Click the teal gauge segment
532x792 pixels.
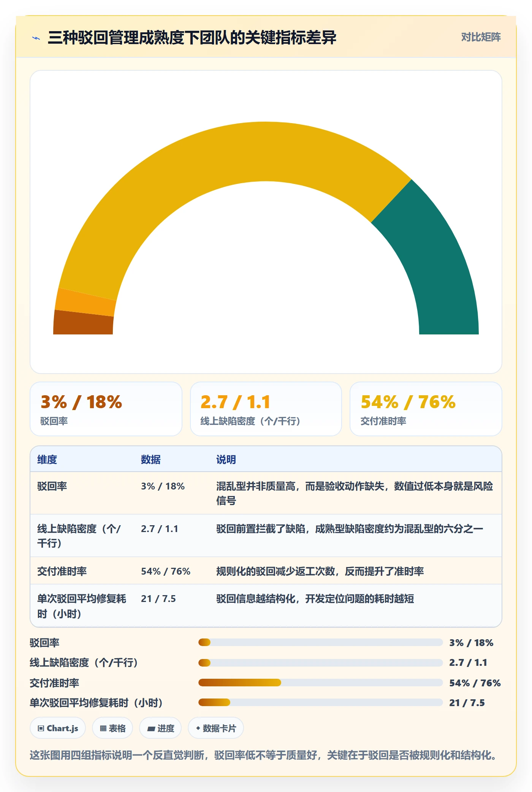(437, 262)
